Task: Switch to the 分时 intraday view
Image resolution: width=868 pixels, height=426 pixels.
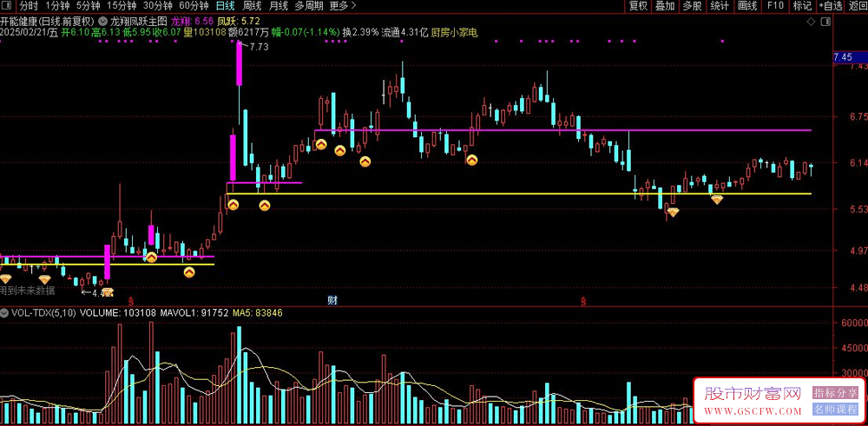Action: click(x=29, y=6)
